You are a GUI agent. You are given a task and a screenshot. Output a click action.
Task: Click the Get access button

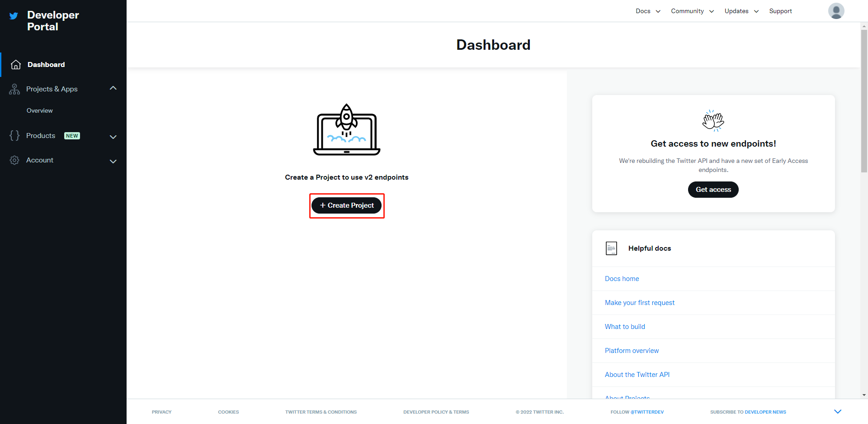(713, 190)
